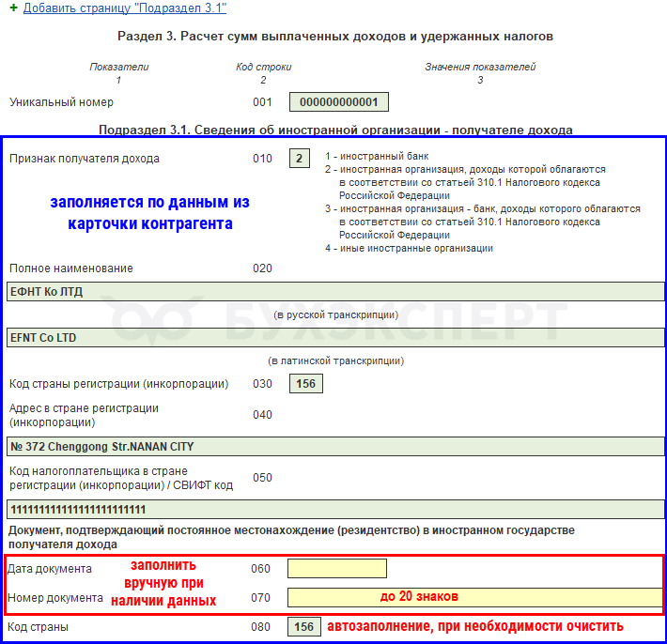The image size is (667, 644).
Task: Click the label Полное наименование
Action: pyautogui.click(x=71, y=268)
